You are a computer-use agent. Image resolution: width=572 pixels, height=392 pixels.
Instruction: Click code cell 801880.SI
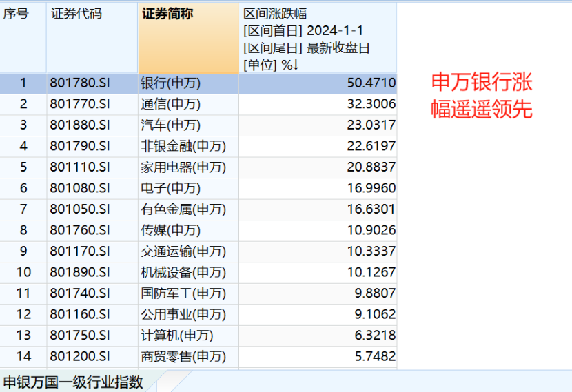click(92, 125)
